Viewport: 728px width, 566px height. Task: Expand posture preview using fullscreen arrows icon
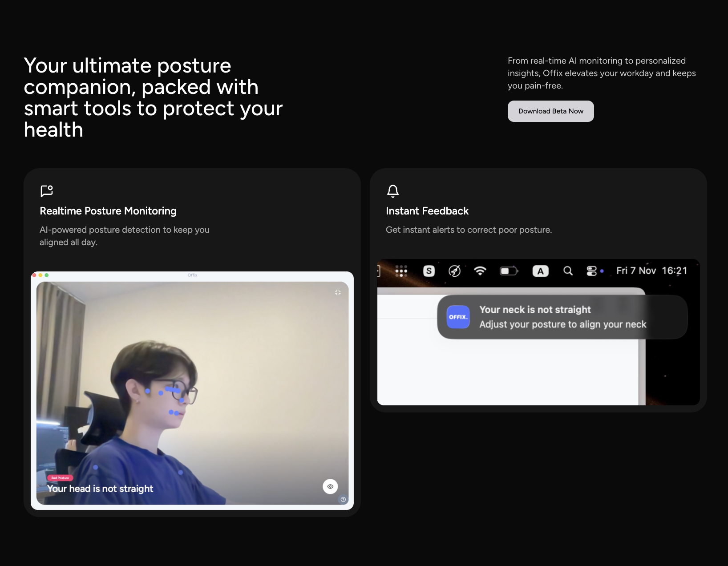coord(338,292)
